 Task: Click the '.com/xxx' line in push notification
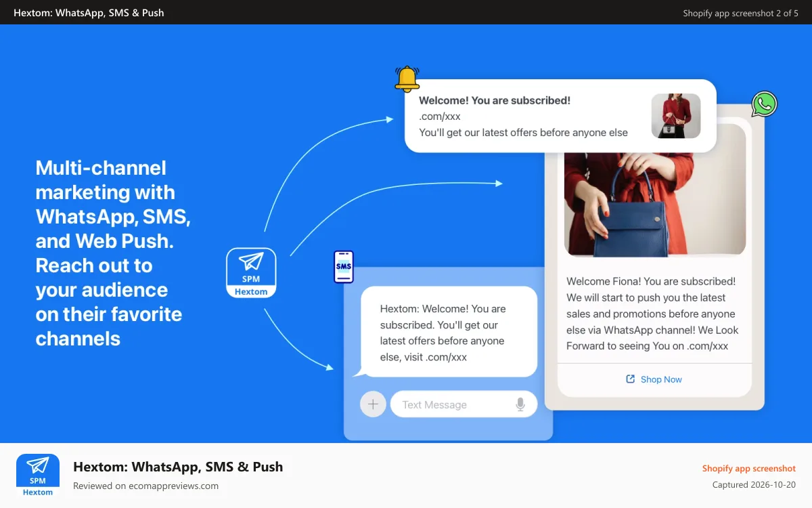440,117
